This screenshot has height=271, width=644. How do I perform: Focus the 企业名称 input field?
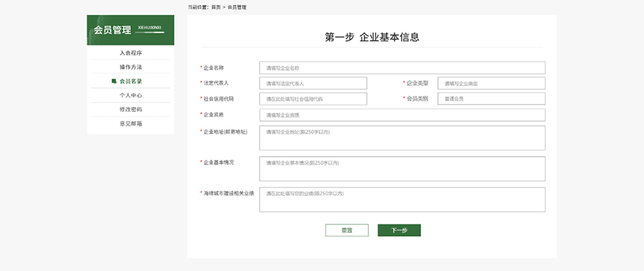click(402, 68)
